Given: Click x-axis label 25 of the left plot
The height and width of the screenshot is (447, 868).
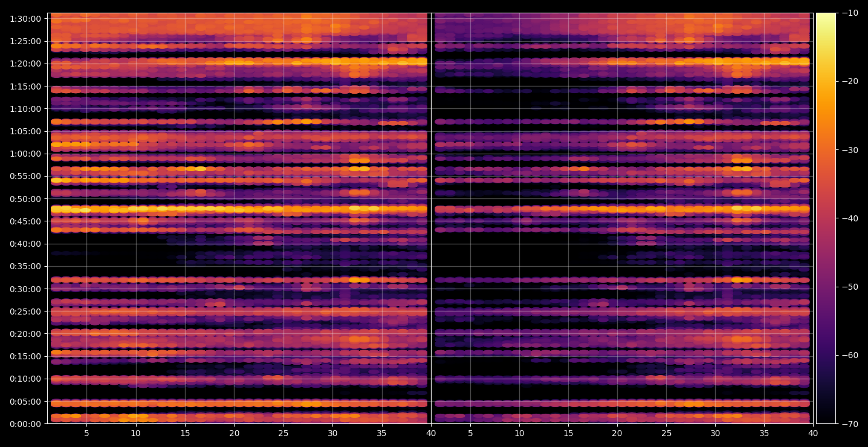Looking at the screenshot, I should [x=283, y=434].
